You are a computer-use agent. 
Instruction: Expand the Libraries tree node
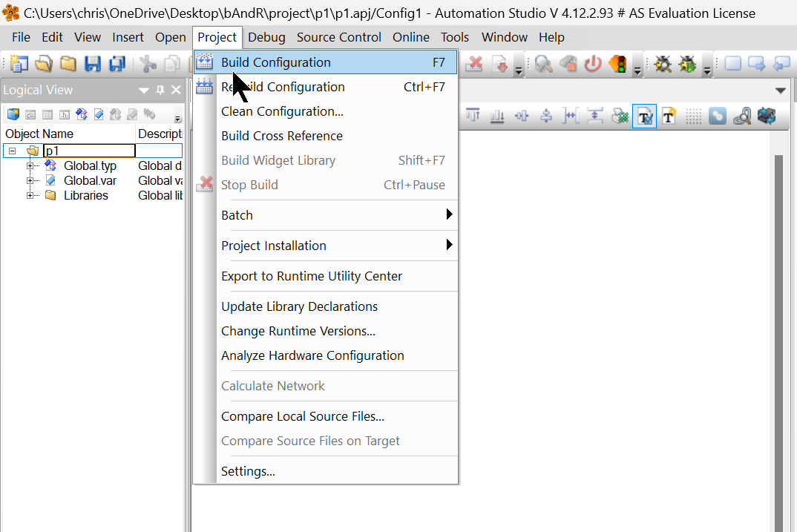pyautogui.click(x=30, y=195)
